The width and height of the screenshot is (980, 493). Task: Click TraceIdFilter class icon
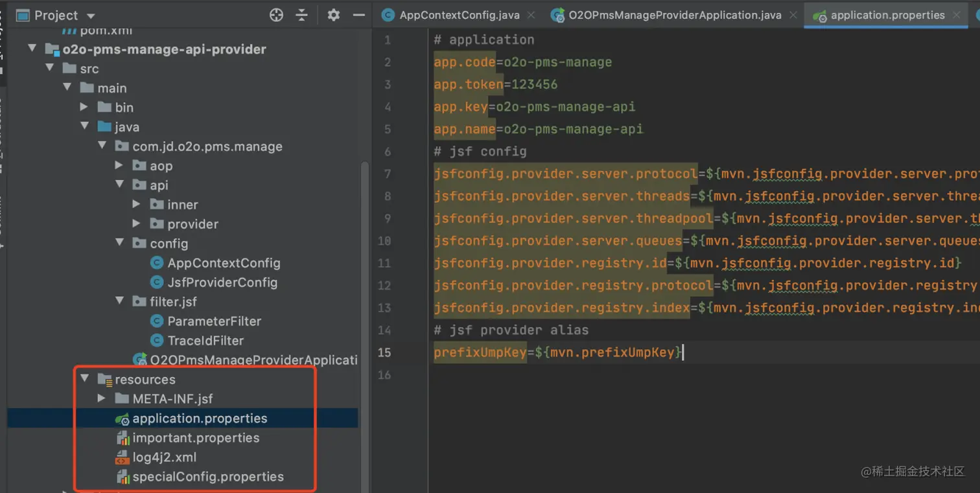click(x=156, y=341)
